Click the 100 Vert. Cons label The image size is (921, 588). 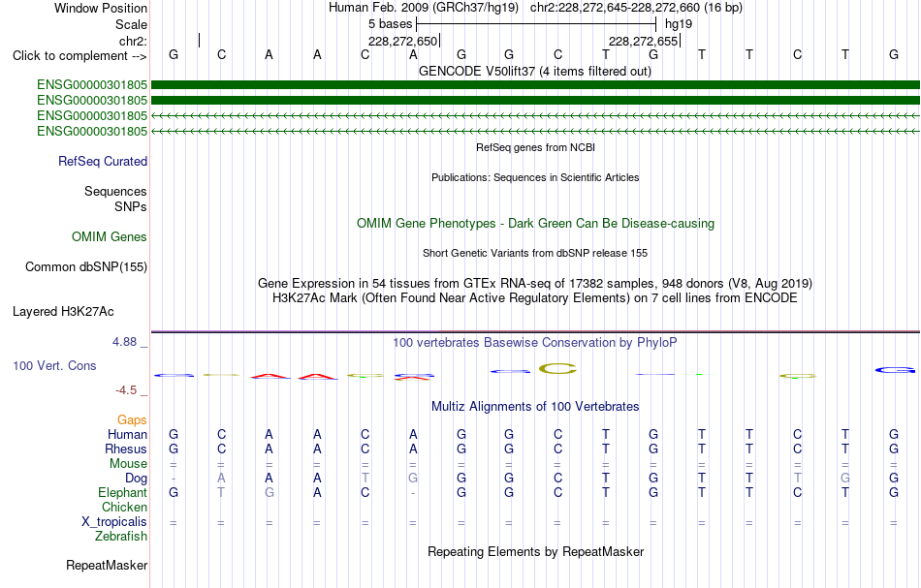pos(54,365)
